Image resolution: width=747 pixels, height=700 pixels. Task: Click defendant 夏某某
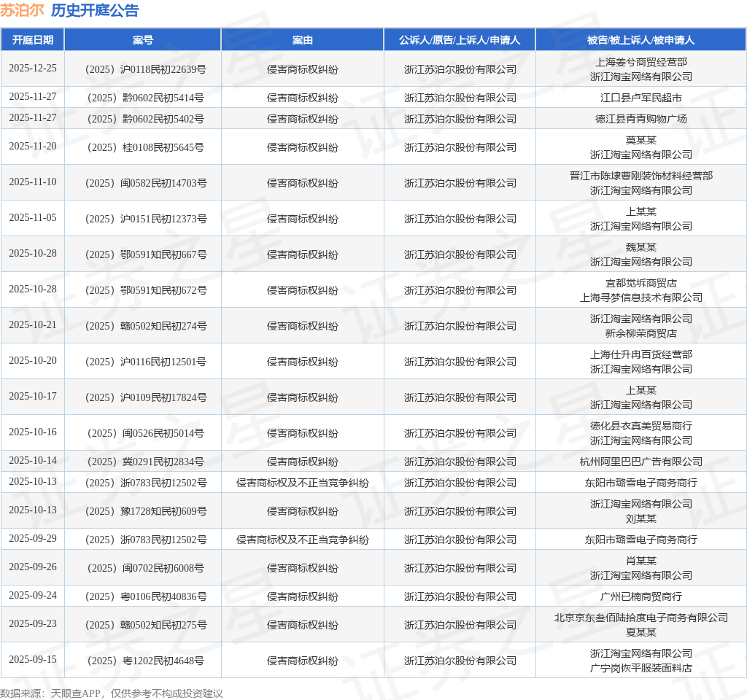pos(641,632)
